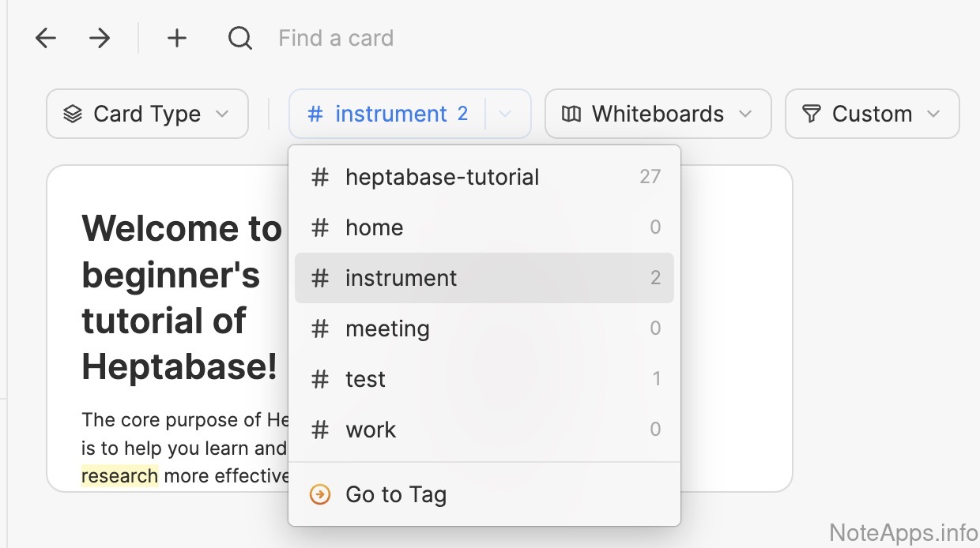
Task: Expand the Whiteboards filter dropdown
Action: tap(658, 114)
